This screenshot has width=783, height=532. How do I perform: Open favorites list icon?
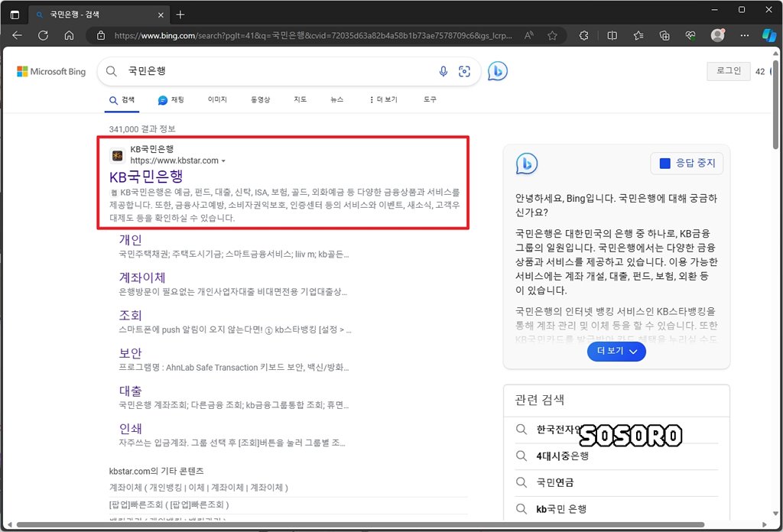tap(638, 35)
